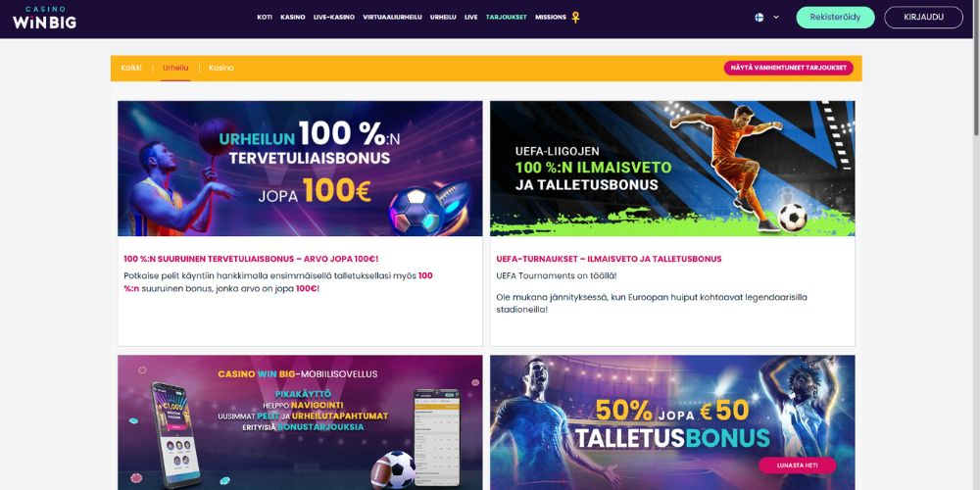Viewport: 980px width, 490px height.
Task: Select the Urheilu filter tab
Action: coord(175,68)
